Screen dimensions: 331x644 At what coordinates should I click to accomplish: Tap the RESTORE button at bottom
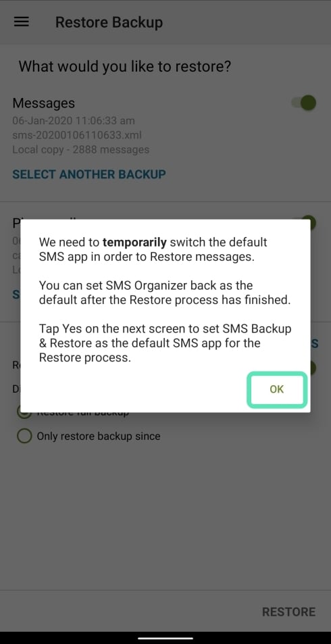point(288,612)
